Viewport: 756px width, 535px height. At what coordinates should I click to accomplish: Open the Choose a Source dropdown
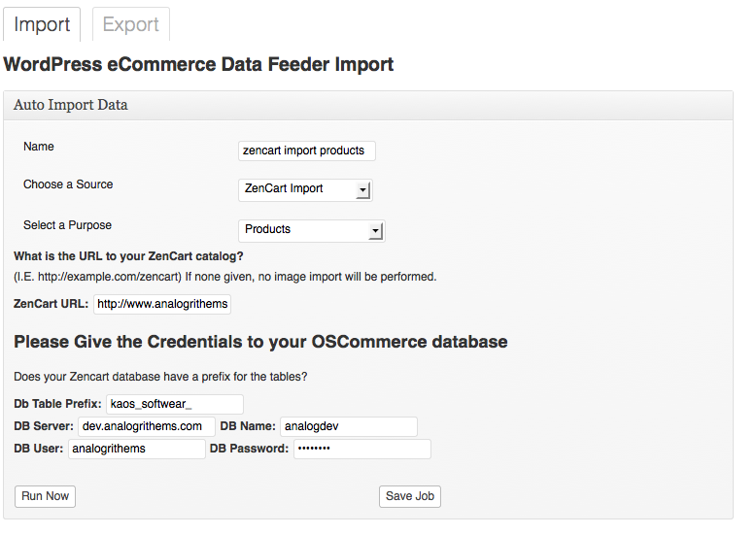pyautogui.click(x=296, y=188)
